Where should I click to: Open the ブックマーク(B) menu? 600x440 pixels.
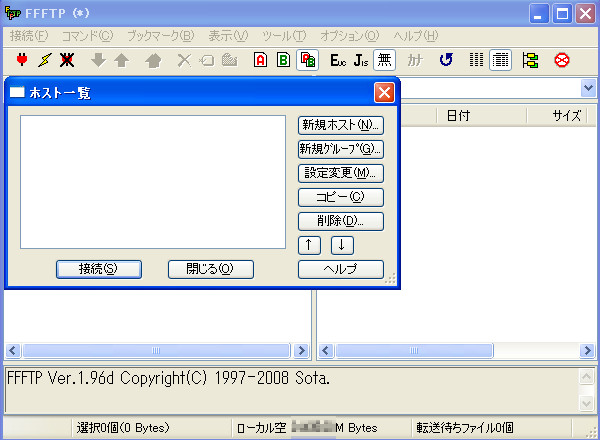[x=161, y=36]
